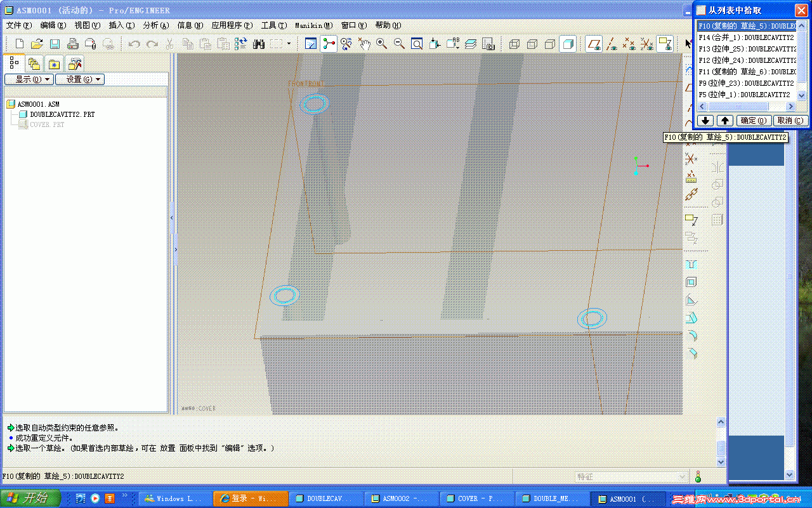
Task: Switch to wireframe display style
Action: pyautogui.click(x=514, y=44)
